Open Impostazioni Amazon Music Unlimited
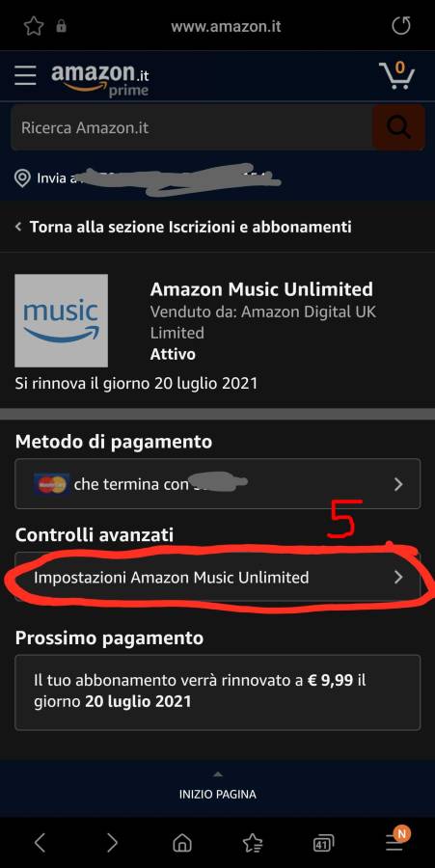435x868 pixels. click(218, 578)
